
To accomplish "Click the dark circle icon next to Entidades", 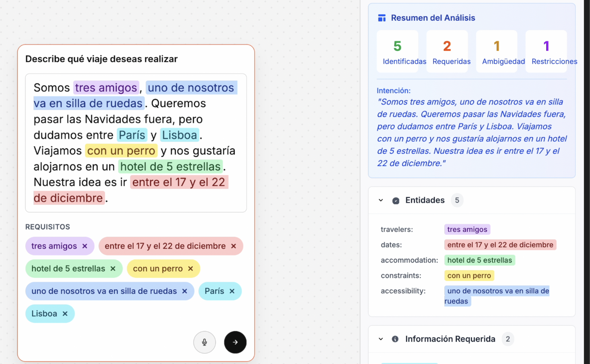I will 396,200.
